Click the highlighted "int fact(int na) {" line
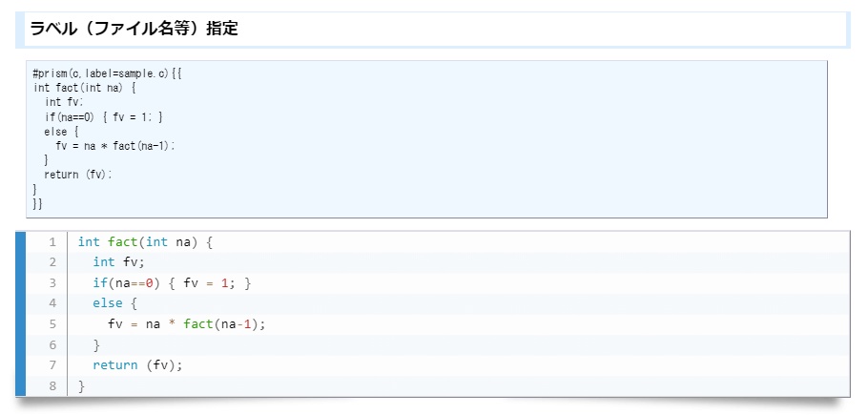 point(145,242)
